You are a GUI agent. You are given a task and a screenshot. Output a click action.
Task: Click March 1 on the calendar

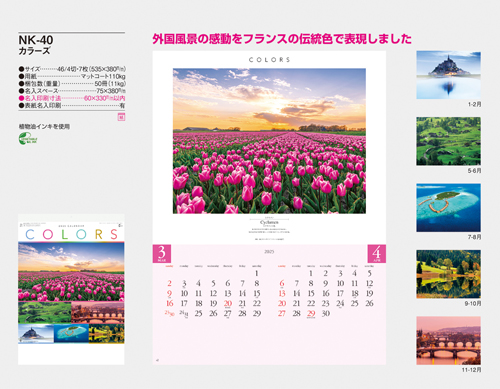pyautogui.click(x=257, y=274)
